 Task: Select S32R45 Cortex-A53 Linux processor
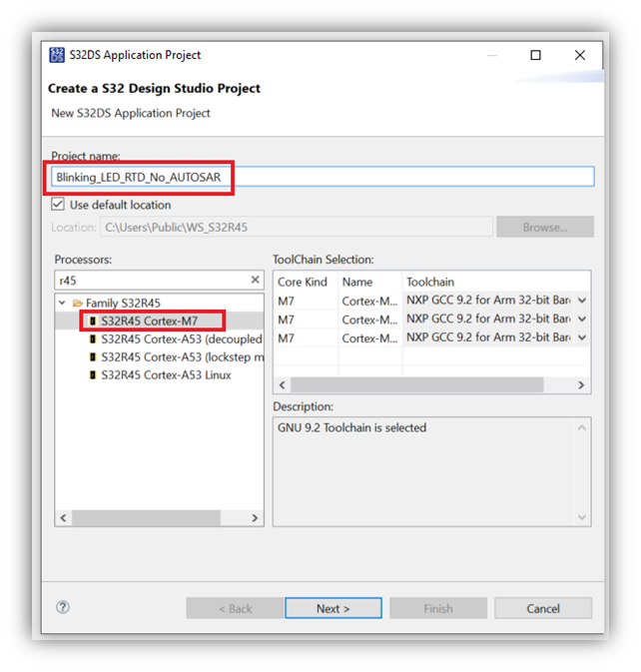coord(166,375)
